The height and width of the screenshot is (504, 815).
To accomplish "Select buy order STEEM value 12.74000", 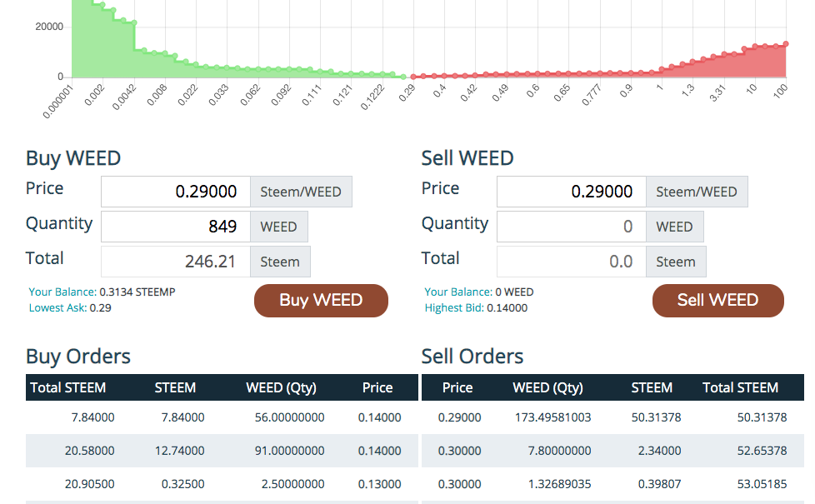I will 179,451.
